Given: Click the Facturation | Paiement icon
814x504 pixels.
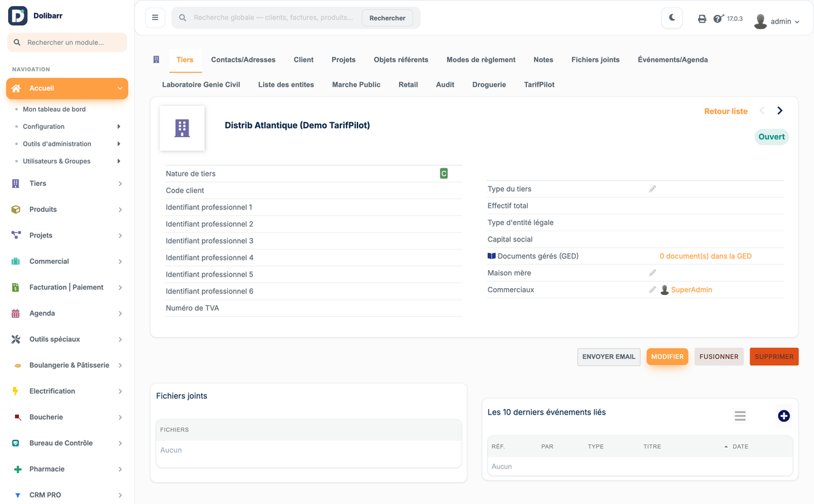Looking at the screenshot, I should [x=16, y=288].
